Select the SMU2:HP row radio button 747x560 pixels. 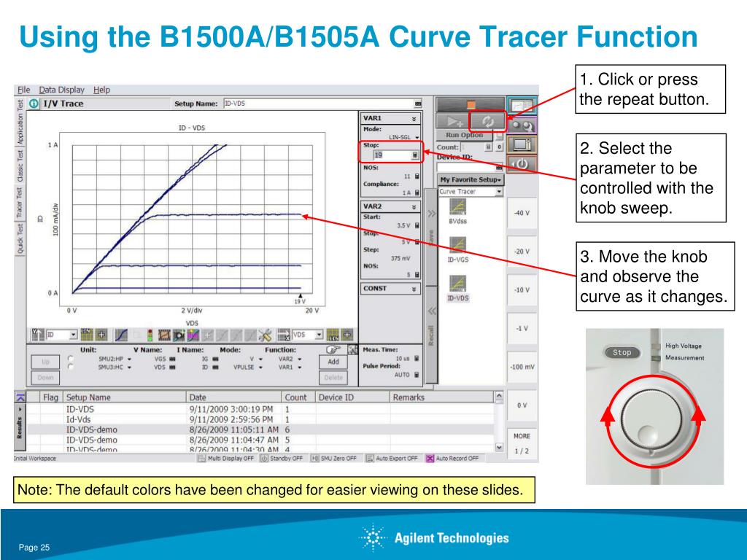tap(71, 359)
